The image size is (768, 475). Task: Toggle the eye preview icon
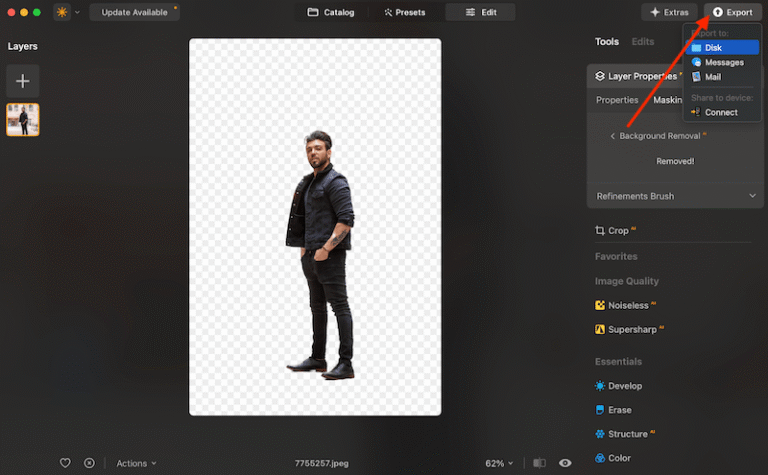click(565, 463)
